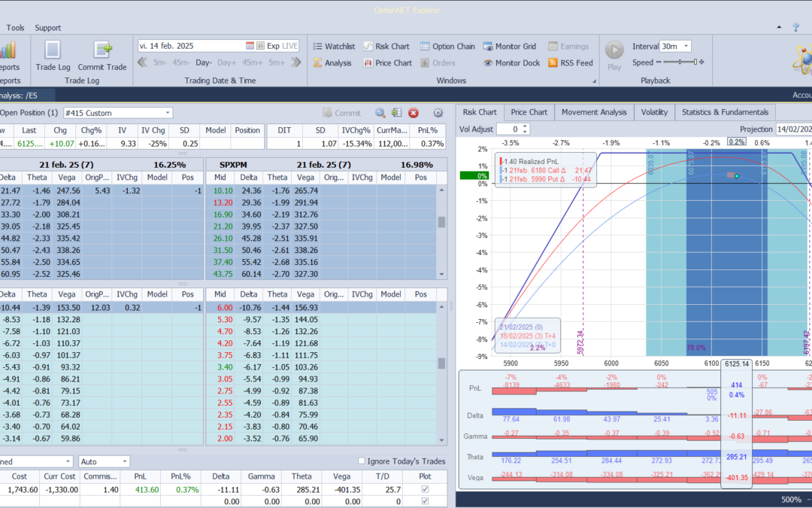Open the Support menu
Screen dimensions: 812x508
[48, 28]
